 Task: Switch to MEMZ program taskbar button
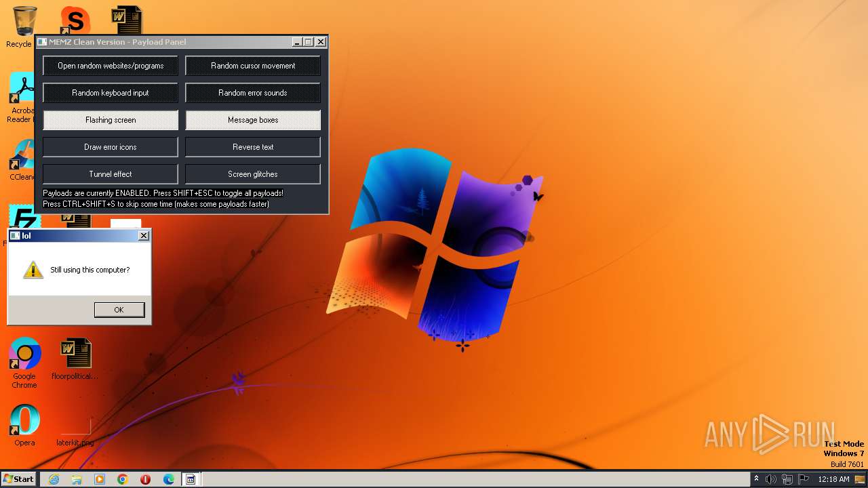(x=191, y=479)
